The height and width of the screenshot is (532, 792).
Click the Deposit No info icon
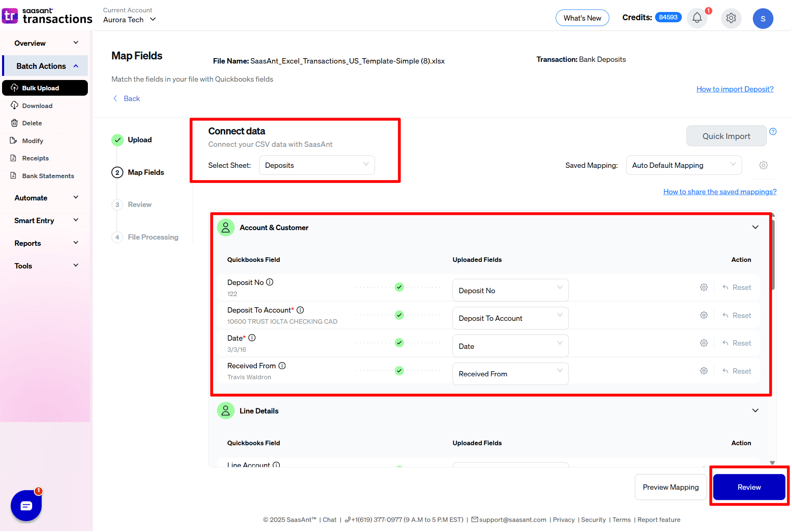pos(270,282)
